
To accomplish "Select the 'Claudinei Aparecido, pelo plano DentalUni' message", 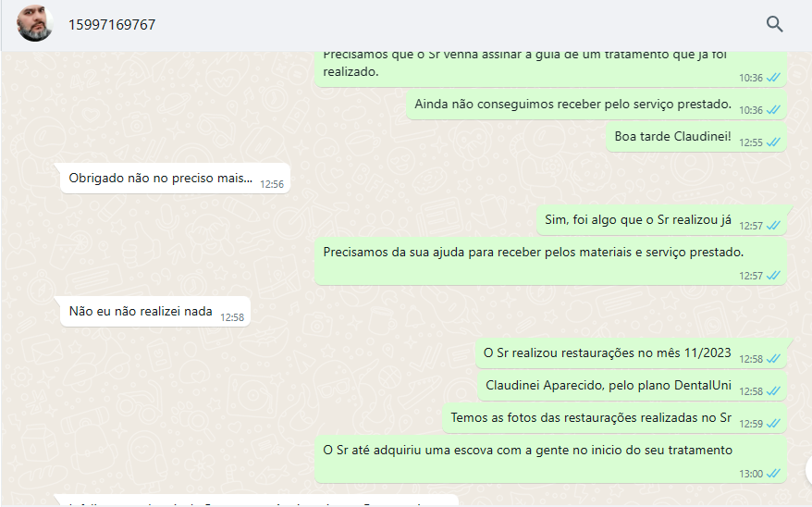I will [632, 386].
